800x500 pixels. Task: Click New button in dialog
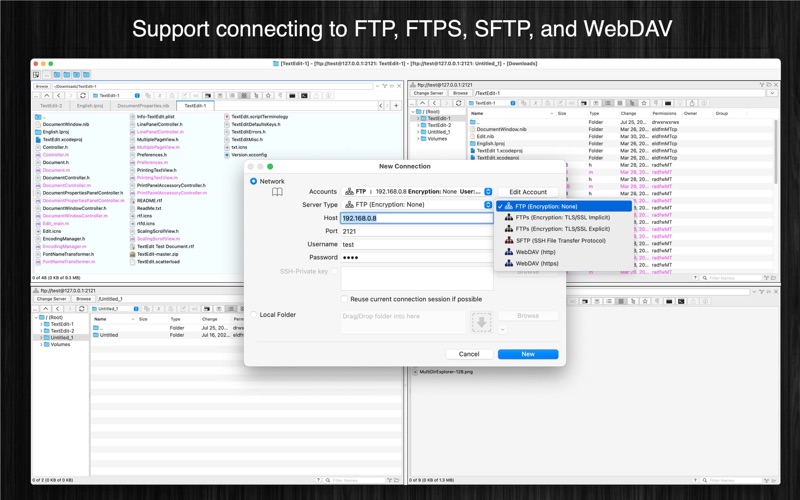pyautogui.click(x=528, y=354)
